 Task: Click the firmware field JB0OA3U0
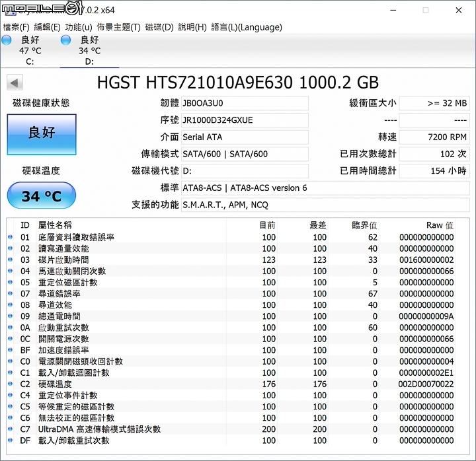pyautogui.click(x=245, y=103)
